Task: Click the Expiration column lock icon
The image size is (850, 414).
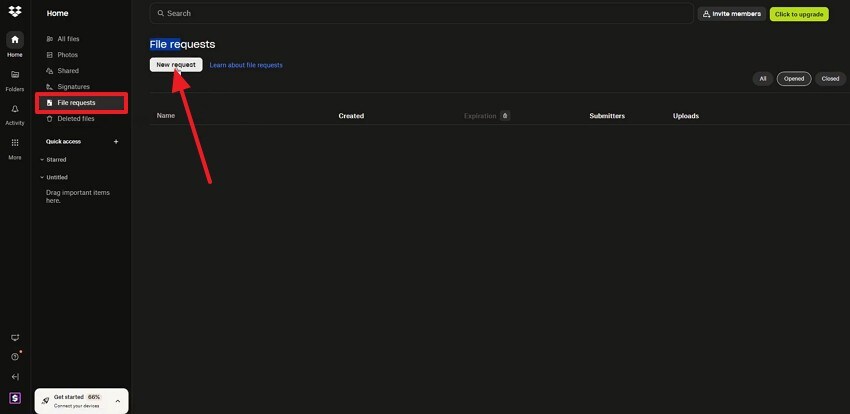Action: [x=505, y=115]
